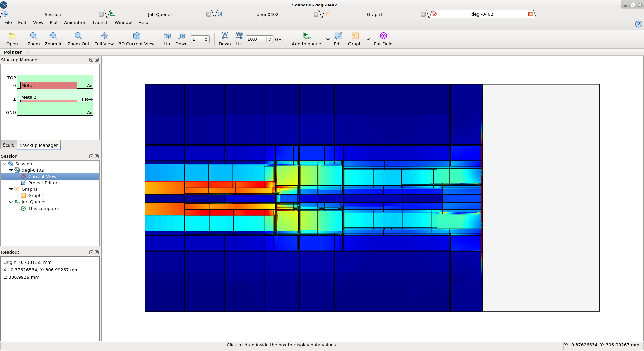Open the Plot menu

coord(54,22)
